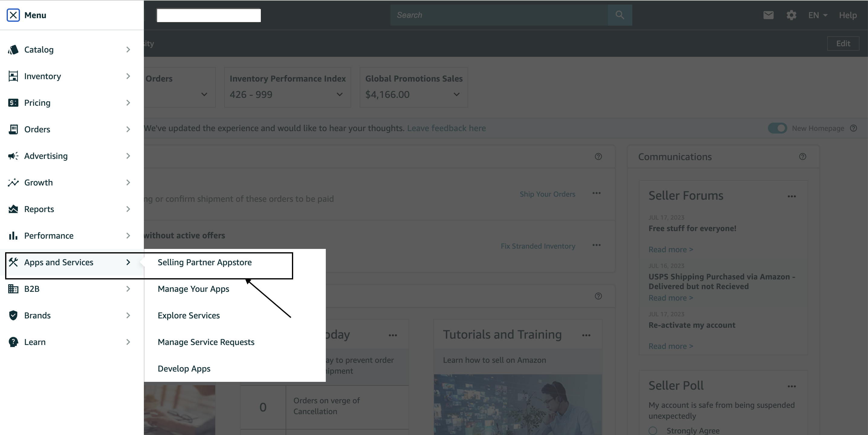The image size is (868, 435).
Task: Click the Communications help icon
Action: pos(803,156)
